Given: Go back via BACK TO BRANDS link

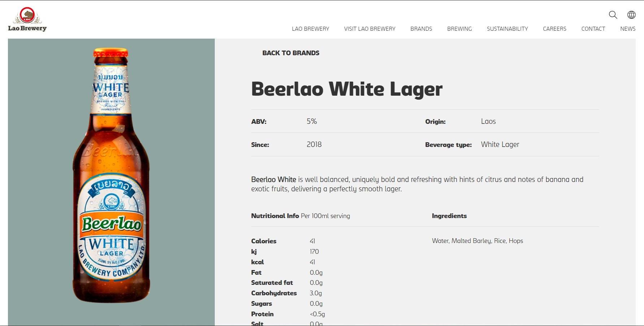Looking at the screenshot, I should point(291,53).
